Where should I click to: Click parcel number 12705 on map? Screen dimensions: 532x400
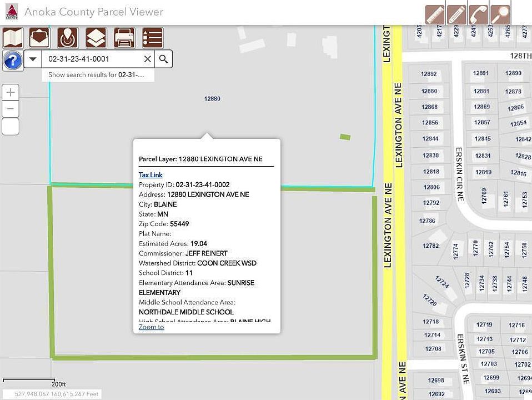(x=486, y=352)
